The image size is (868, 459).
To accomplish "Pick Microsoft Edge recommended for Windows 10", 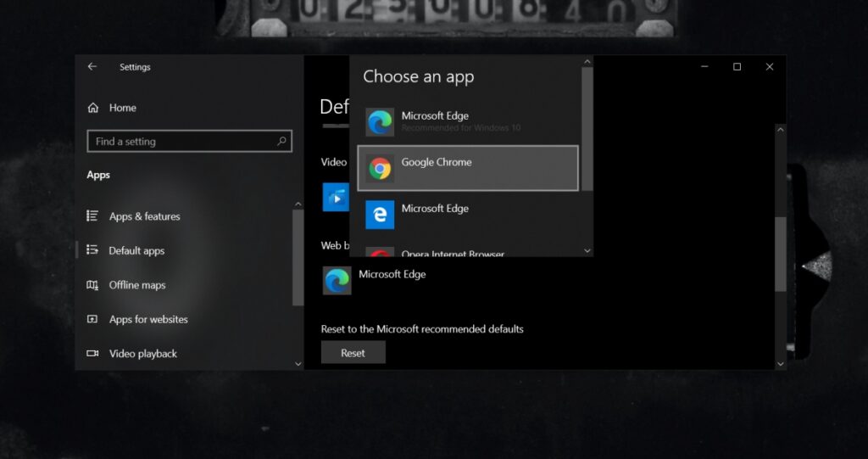I will point(468,121).
